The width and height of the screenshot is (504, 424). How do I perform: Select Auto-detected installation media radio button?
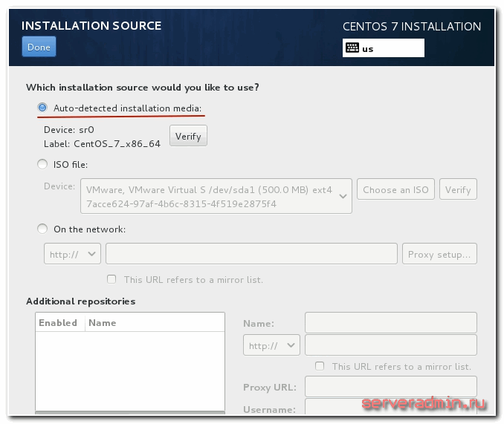coord(42,108)
